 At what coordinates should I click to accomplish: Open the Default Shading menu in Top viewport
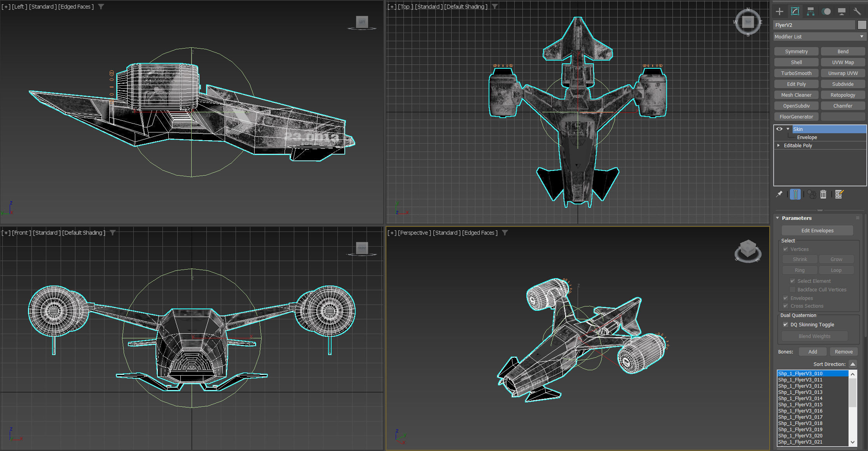(x=465, y=7)
